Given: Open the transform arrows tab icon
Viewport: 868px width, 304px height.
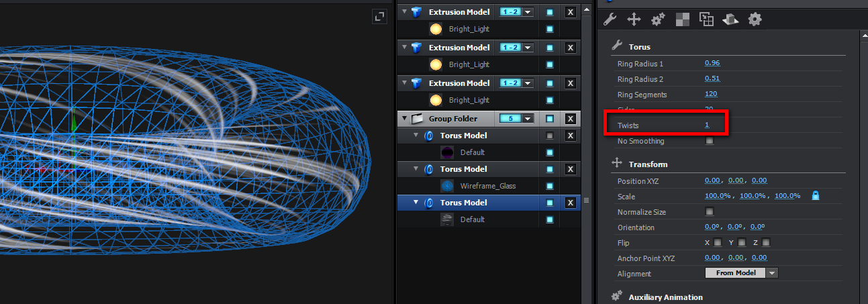Looking at the screenshot, I should (634, 19).
